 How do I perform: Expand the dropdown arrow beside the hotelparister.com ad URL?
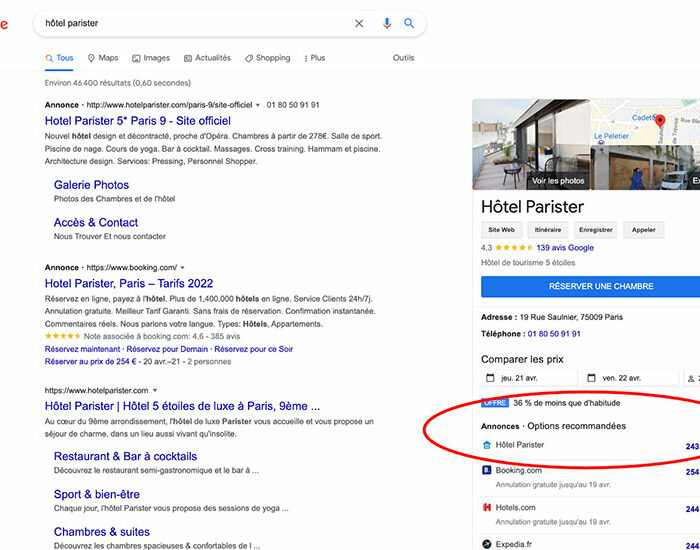pos(258,105)
